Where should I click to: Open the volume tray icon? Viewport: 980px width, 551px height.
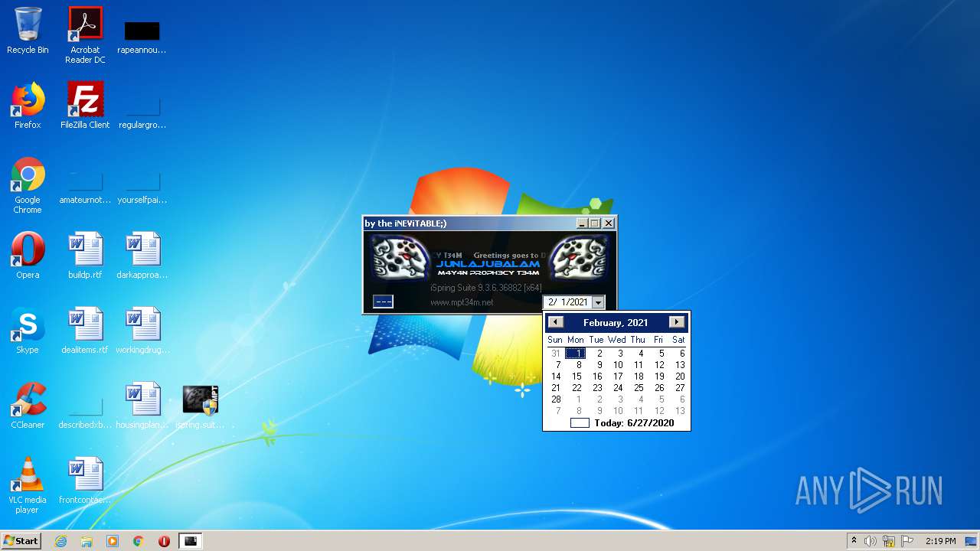coord(871,541)
